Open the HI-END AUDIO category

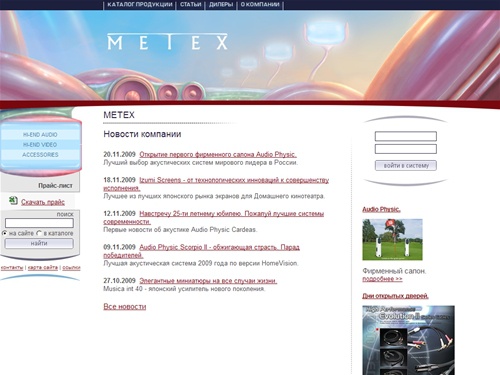coord(40,135)
